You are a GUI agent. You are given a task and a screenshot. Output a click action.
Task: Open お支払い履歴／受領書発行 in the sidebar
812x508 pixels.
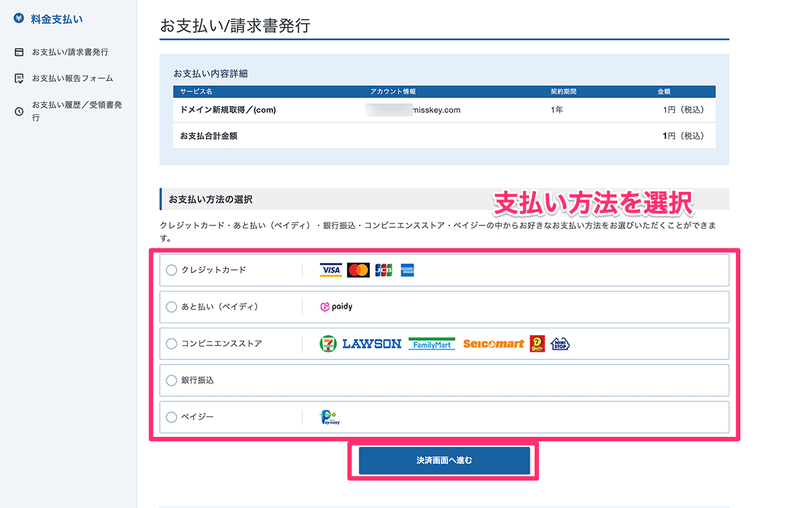(77, 111)
